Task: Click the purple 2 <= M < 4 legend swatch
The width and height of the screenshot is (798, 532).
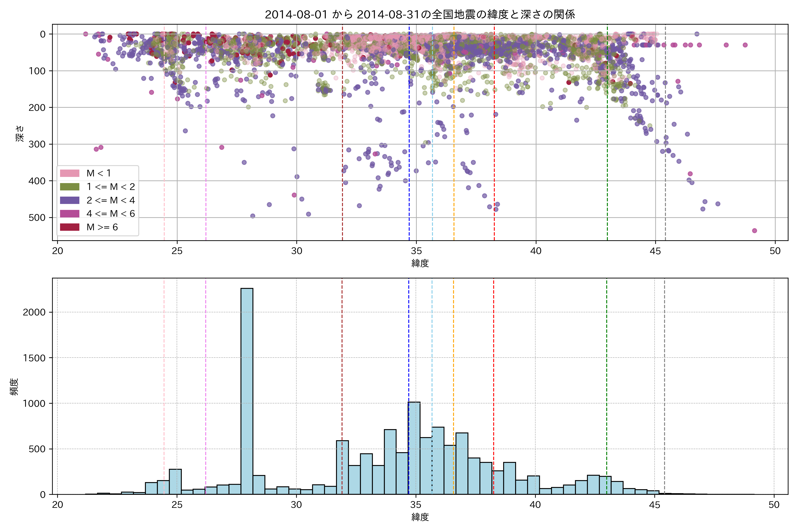Action: click(70, 201)
